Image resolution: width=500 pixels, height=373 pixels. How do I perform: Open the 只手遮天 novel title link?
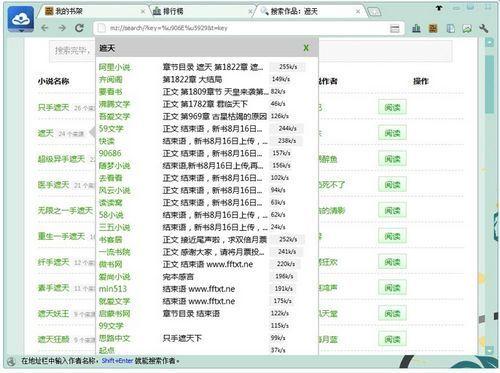click(53, 107)
